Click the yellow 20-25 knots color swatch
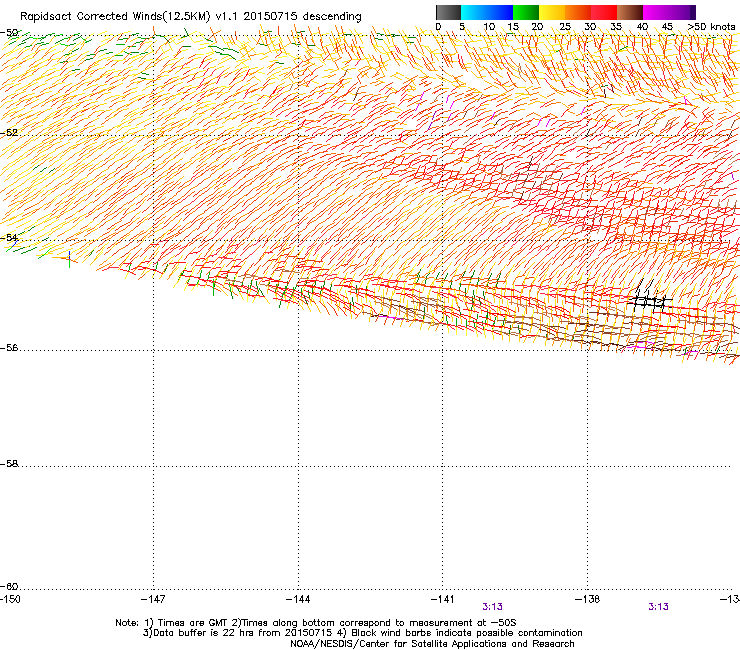The height and width of the screenshot is (650, 740). 552,12
